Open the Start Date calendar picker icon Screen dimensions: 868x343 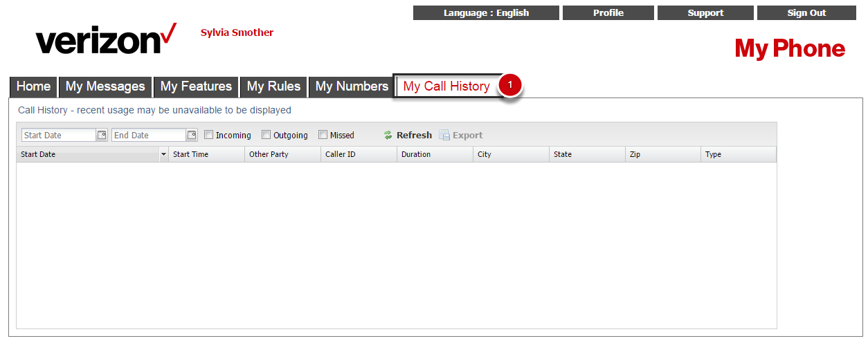click(x=102, y=135)
